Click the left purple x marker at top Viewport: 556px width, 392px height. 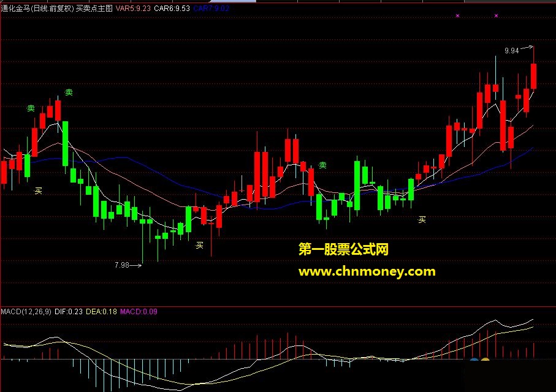[x=458, y=15]
